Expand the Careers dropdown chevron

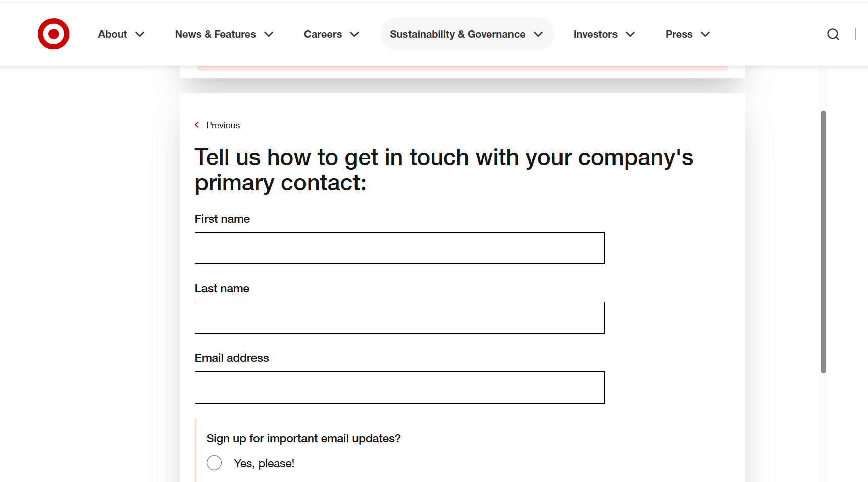[355, 34]
